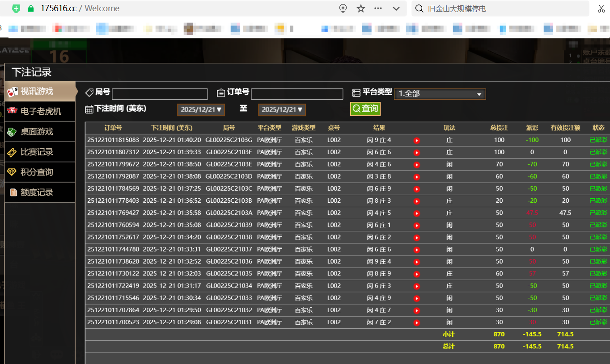The image size is (610, 364).
Task: Switch to 电子老虎机 tab in sidebar
Action: [40, 111]
